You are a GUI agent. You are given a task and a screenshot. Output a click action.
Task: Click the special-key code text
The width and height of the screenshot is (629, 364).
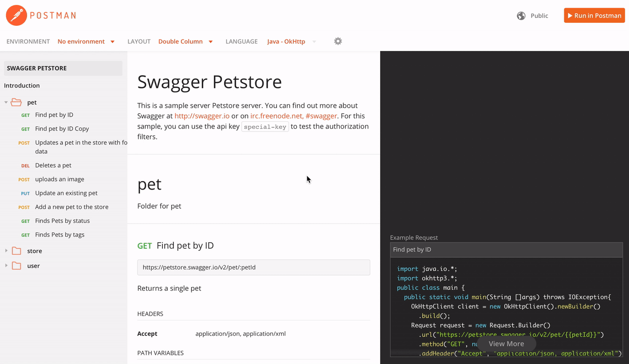pyautogui.click(x=265, y=127)
